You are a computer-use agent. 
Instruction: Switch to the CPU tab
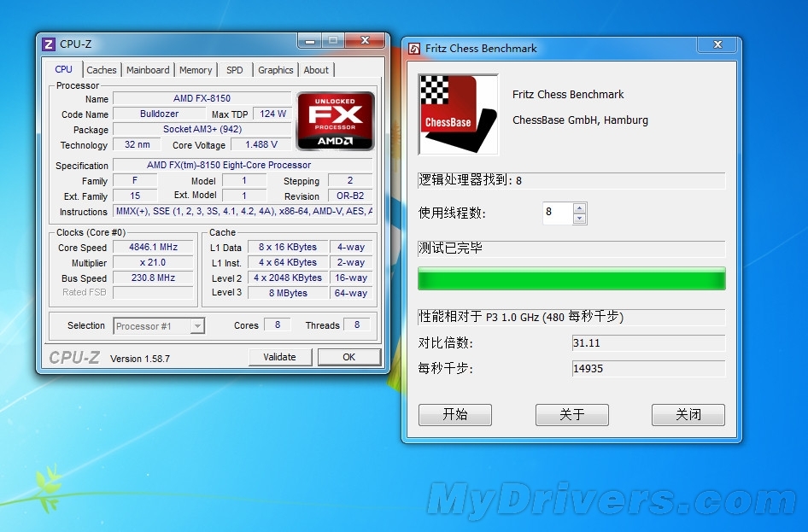coord(63,69)
